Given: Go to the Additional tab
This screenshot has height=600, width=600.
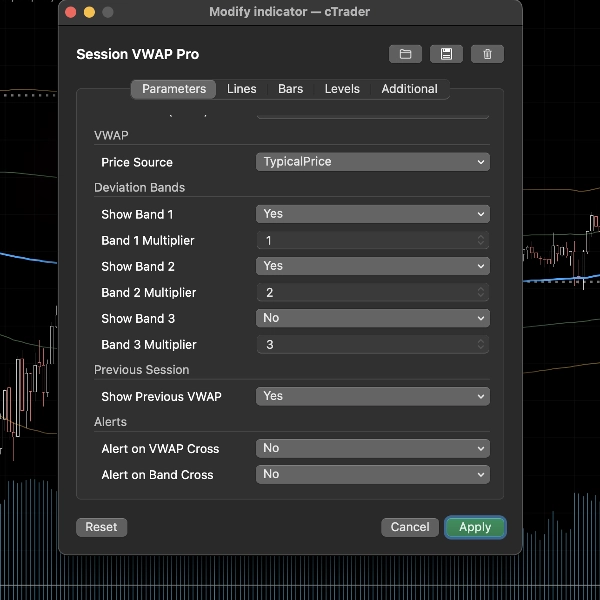Looking at the screenshot, I should (x=409, y=89).
